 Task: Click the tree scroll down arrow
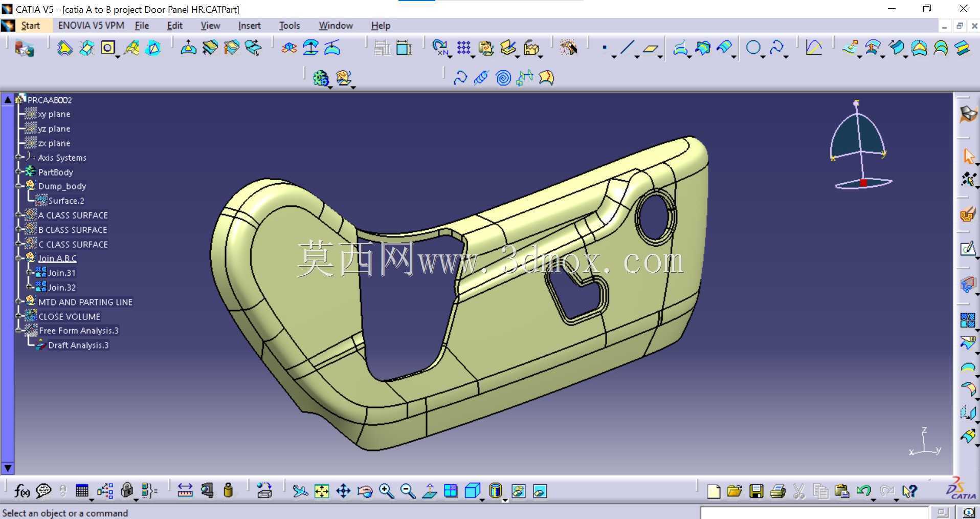click(x=8, y=468)
